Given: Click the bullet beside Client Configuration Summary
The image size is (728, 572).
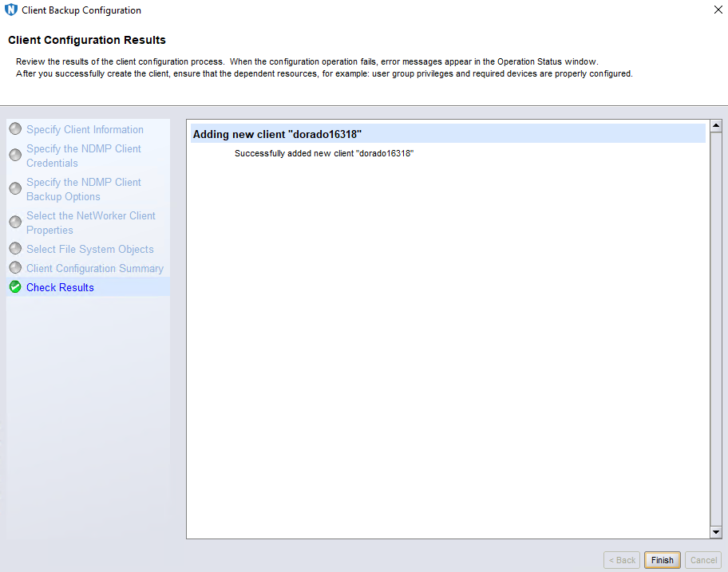Looking at the screenshot, I should [15, 268].
